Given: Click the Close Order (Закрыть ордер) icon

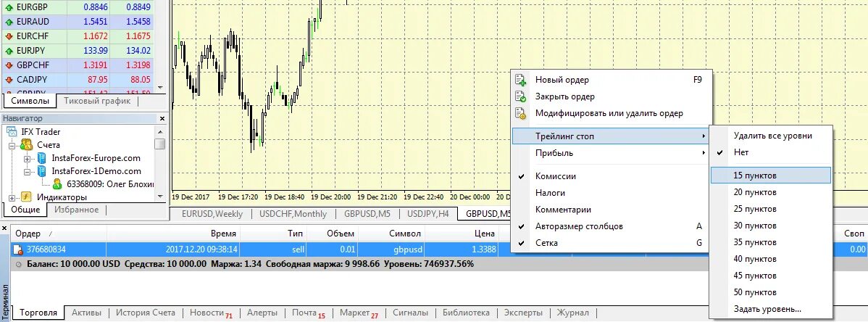Looking at the screenshot, I should (x=520, y=96).
